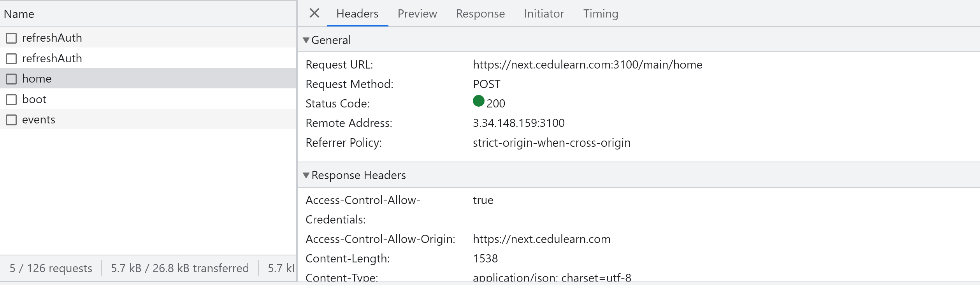Click the Request URL value

click(x=588, y=65)
